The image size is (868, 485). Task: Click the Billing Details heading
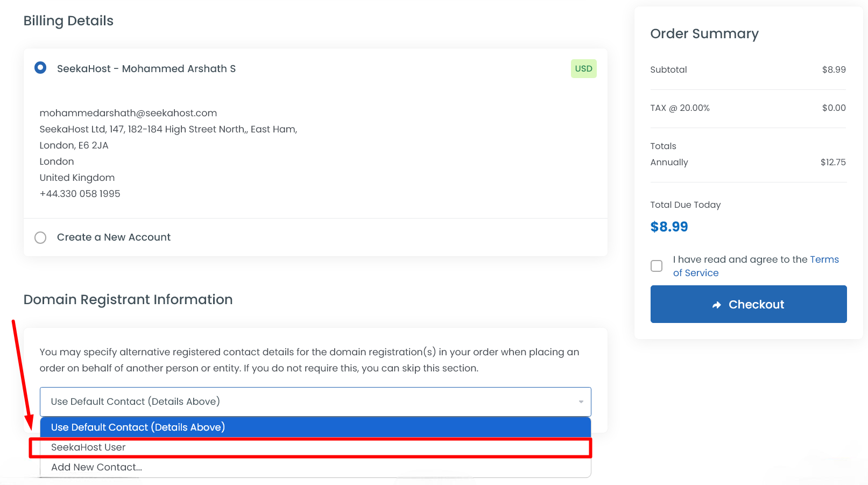[x=68, y=21]
